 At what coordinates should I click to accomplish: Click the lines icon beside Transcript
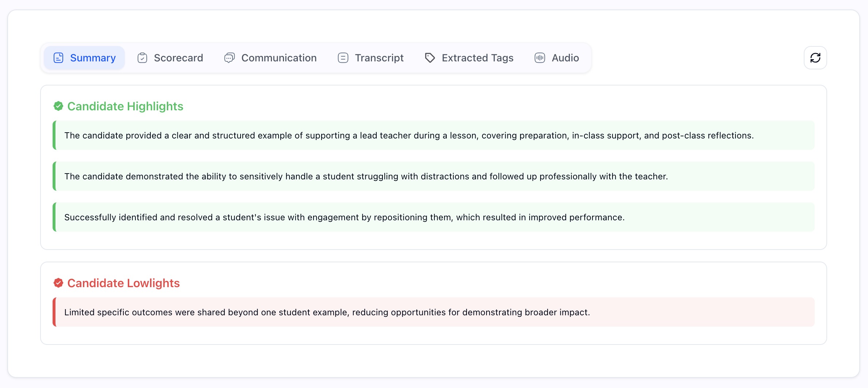click(343, 58)
